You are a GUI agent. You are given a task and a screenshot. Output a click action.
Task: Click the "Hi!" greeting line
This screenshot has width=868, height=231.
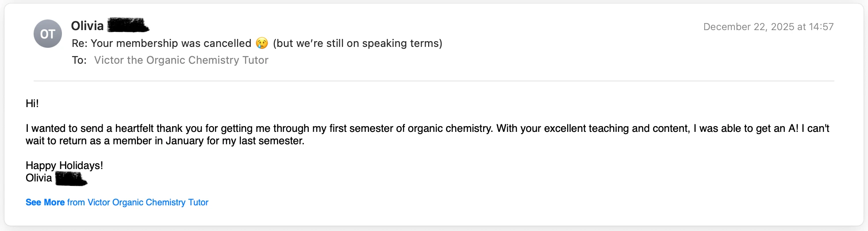[32, 104]
